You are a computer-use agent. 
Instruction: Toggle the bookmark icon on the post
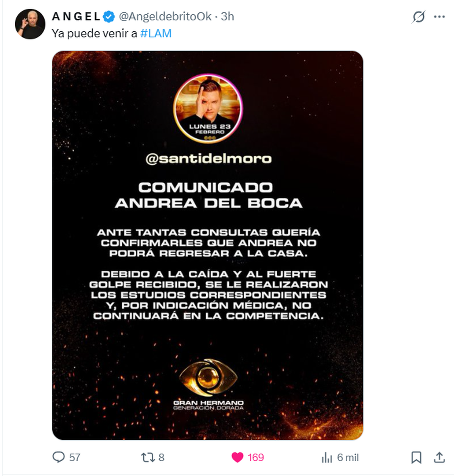[x=416, y=457]
